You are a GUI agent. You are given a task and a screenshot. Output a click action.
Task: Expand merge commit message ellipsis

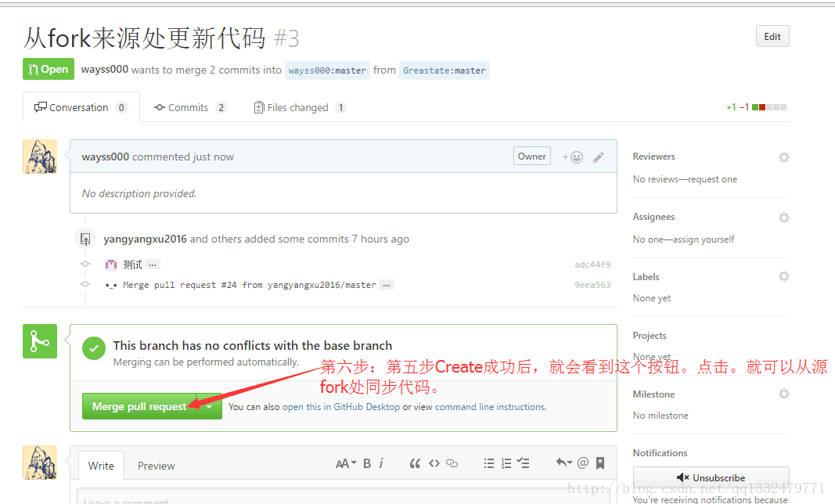point(387,285)
